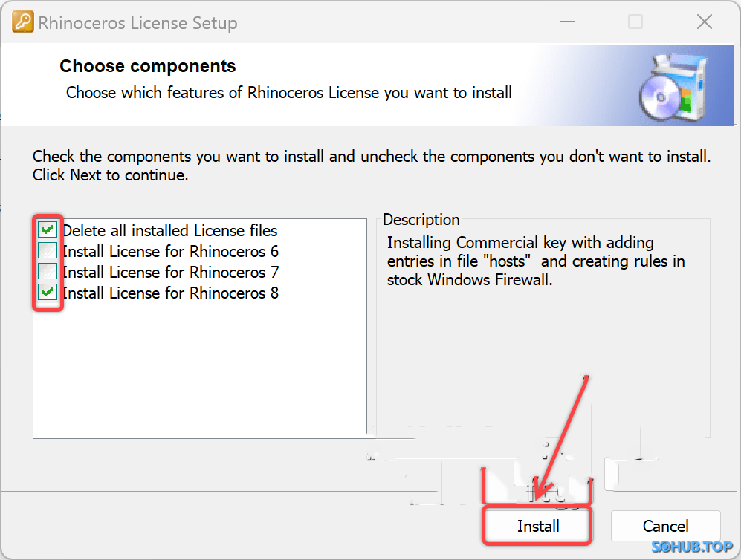
Task: Click the Choose components heading
Action: point(147,66)
